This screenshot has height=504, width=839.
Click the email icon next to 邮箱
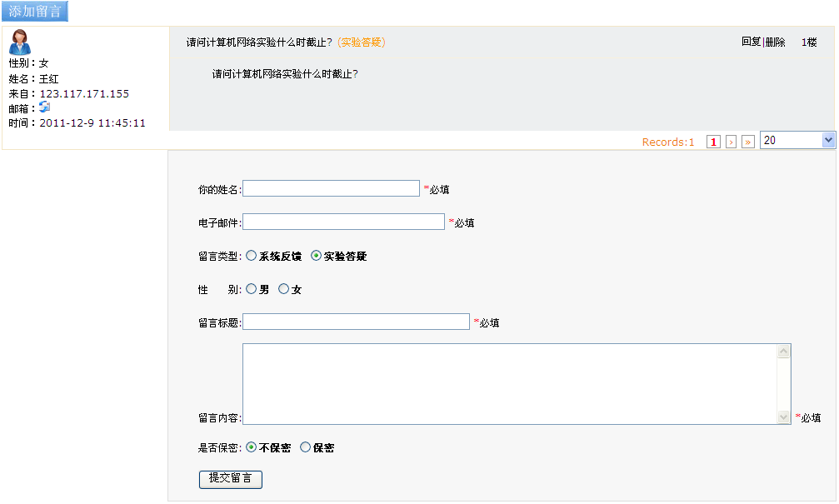click(x=45, y=107)
